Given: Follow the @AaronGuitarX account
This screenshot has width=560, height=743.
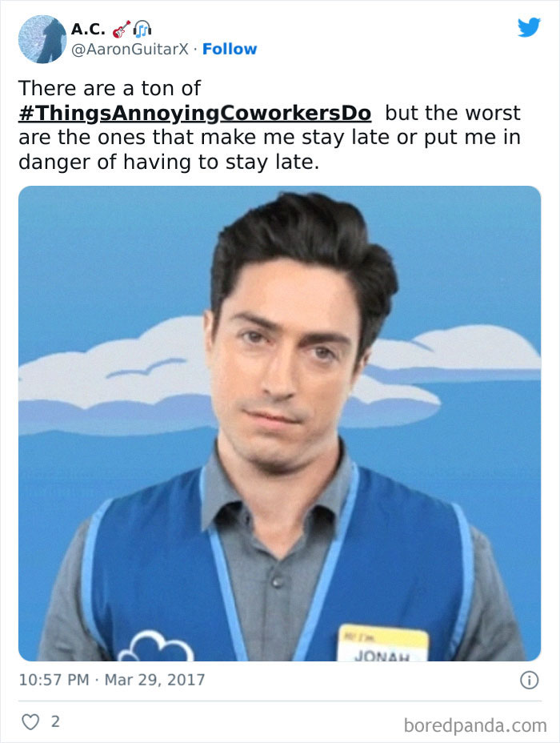Looking at the screenshot, I should [x=230, y=49].
